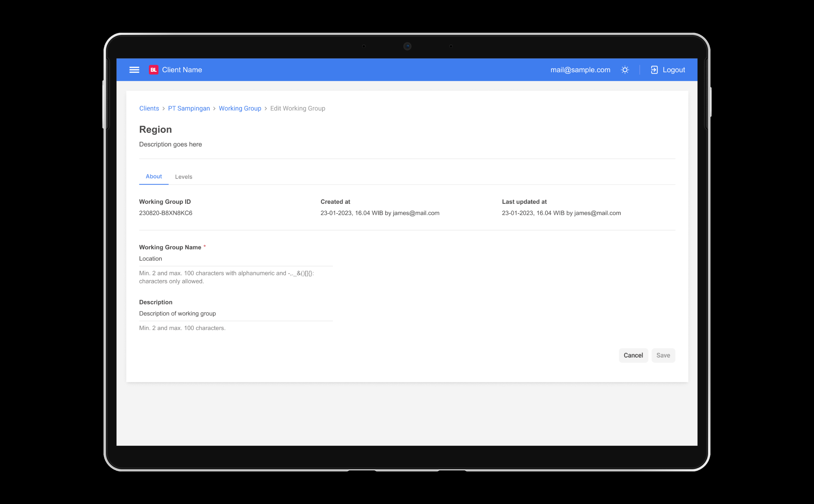
Task: Click the logout arrow icon
Action: [654, 70]
